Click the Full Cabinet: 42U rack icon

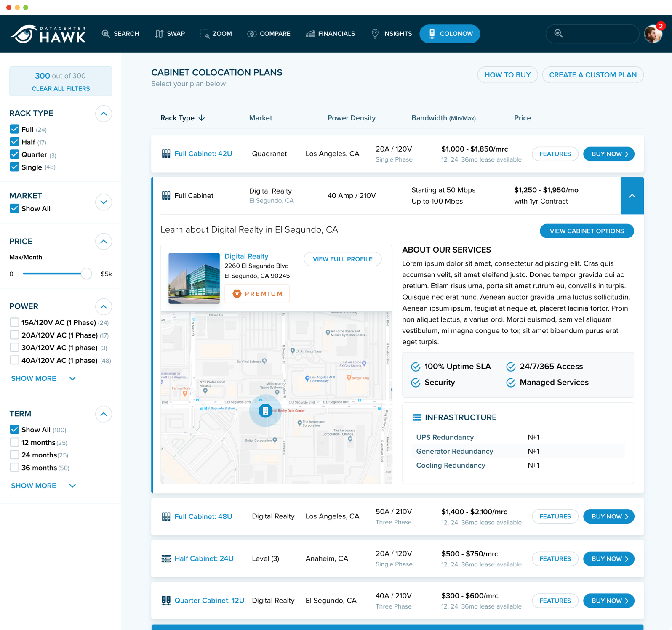tap(166, 154)
